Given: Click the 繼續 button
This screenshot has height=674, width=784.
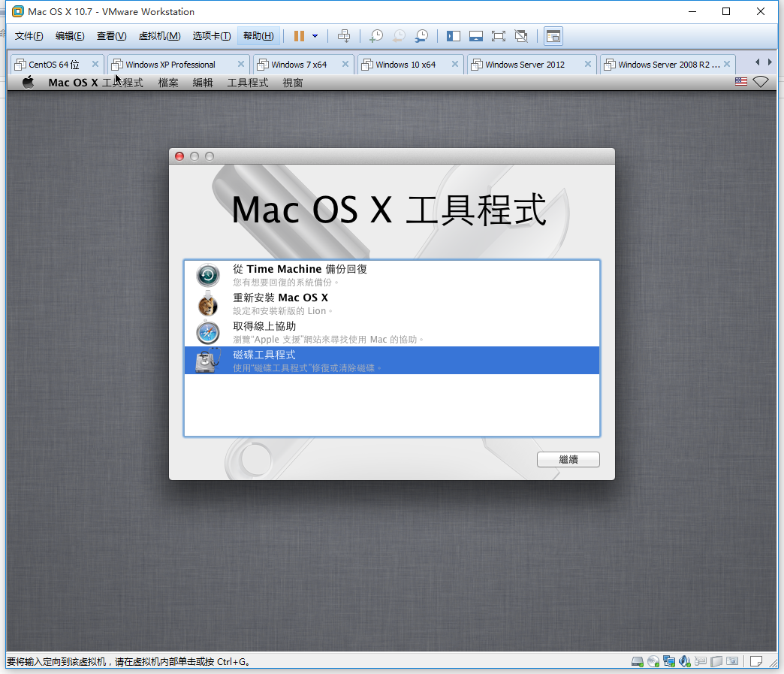Looking at the screenshot, I should click(x=568, y=459).
